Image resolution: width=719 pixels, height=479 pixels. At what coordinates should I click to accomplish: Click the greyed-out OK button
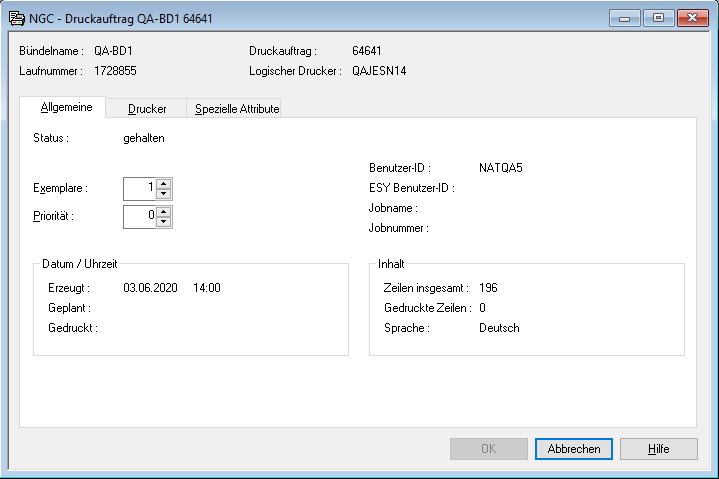point(489,449)
